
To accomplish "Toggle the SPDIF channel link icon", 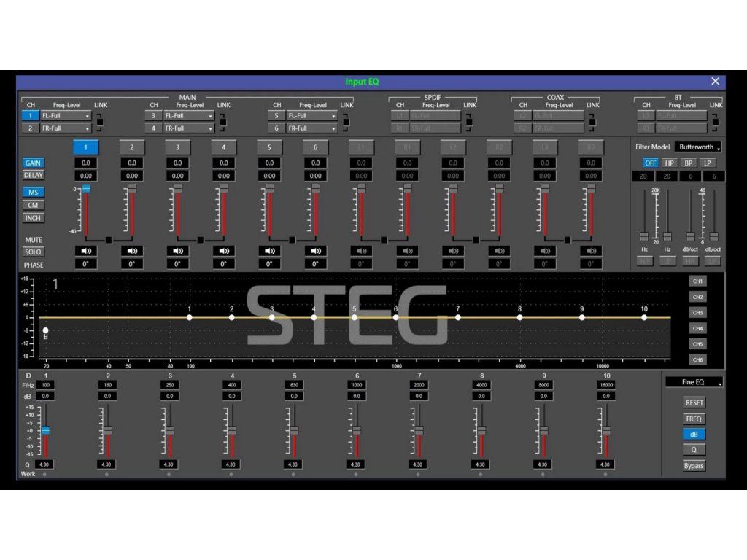I will click(469, 122).
